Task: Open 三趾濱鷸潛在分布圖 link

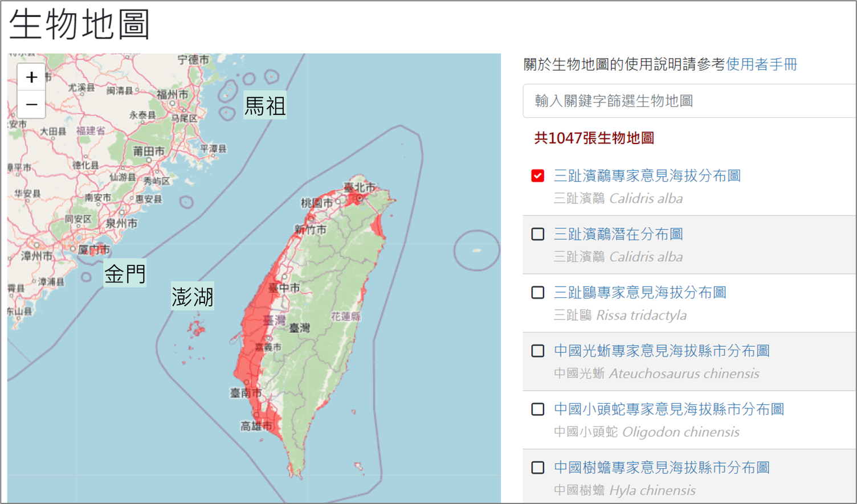Action: click(x=618, y=234)
